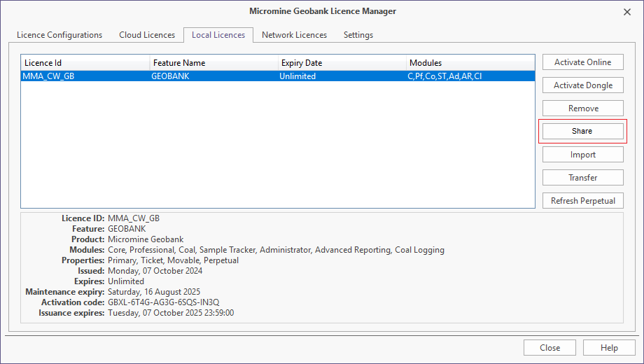The width and height of the screenshot is (644, 364).
Task: Close the dialog with the title bar X
Action: (627, 12)
